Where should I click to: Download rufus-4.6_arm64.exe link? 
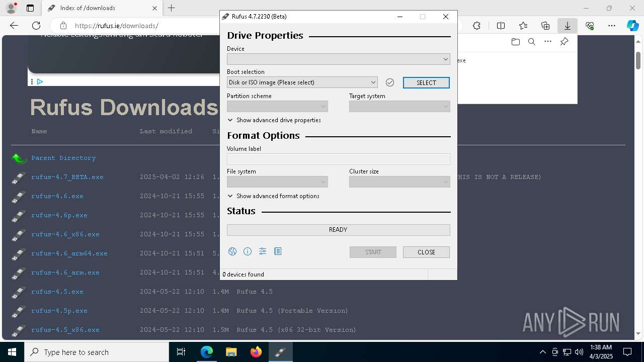pyautogui.click(x=69, y=253)
